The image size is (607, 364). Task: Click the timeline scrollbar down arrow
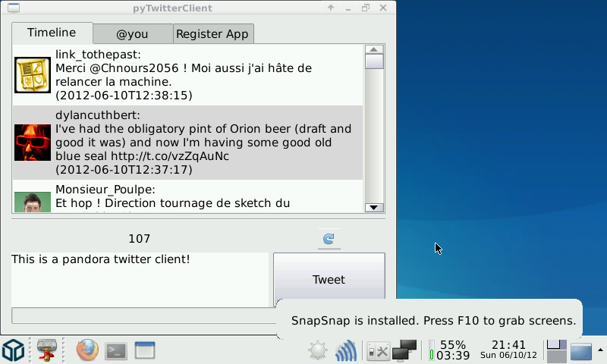pyautogui.click(x=374, y=207)
